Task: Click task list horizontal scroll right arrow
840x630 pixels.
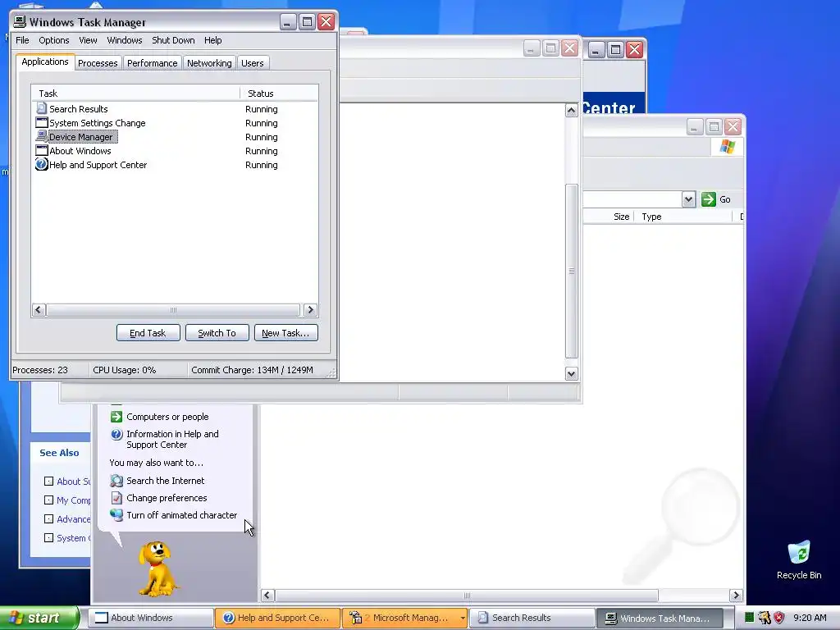Action: click(310, 309)
